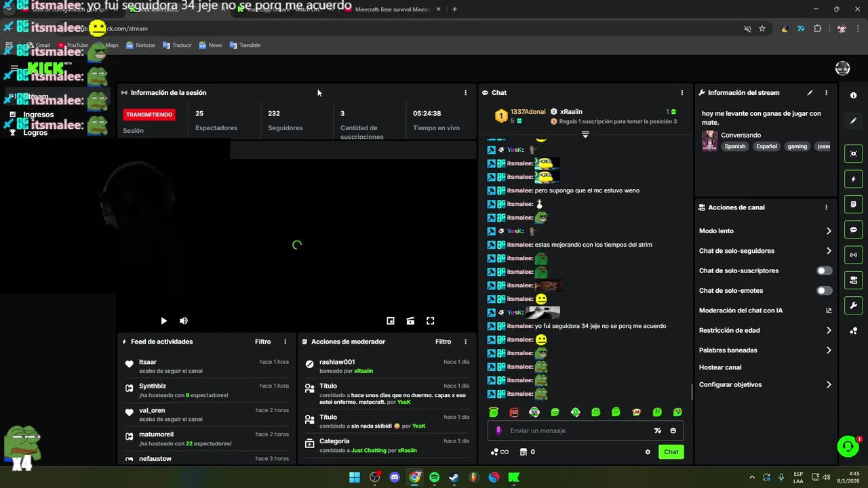Open Acciones de moderador Filtro
Image resolution: width=868 pixels, height=488 pixels.
[443, 342]
